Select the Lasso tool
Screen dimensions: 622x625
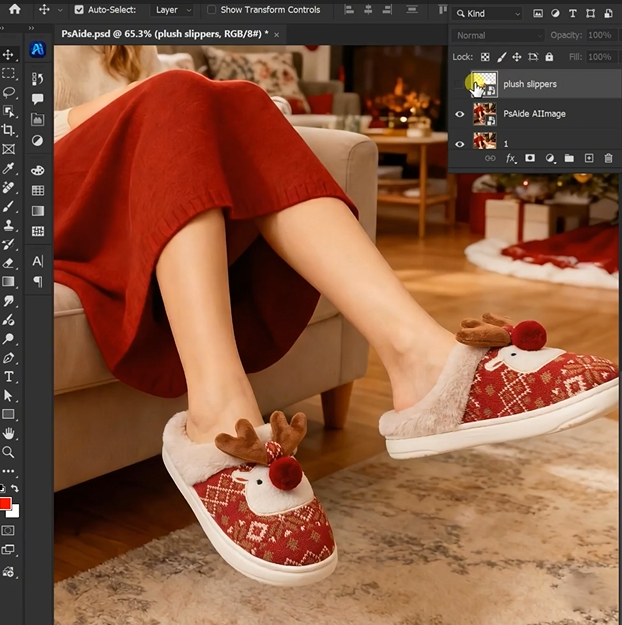(8, 92)
